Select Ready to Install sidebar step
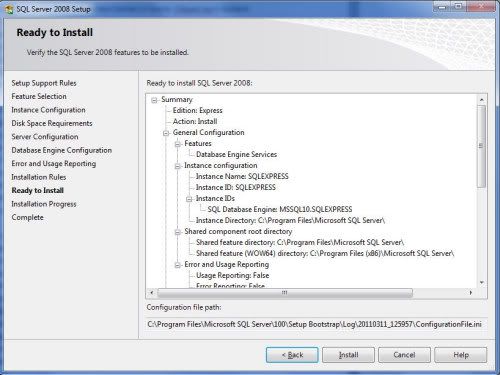 pyautogui.click(x=37, y=190)
